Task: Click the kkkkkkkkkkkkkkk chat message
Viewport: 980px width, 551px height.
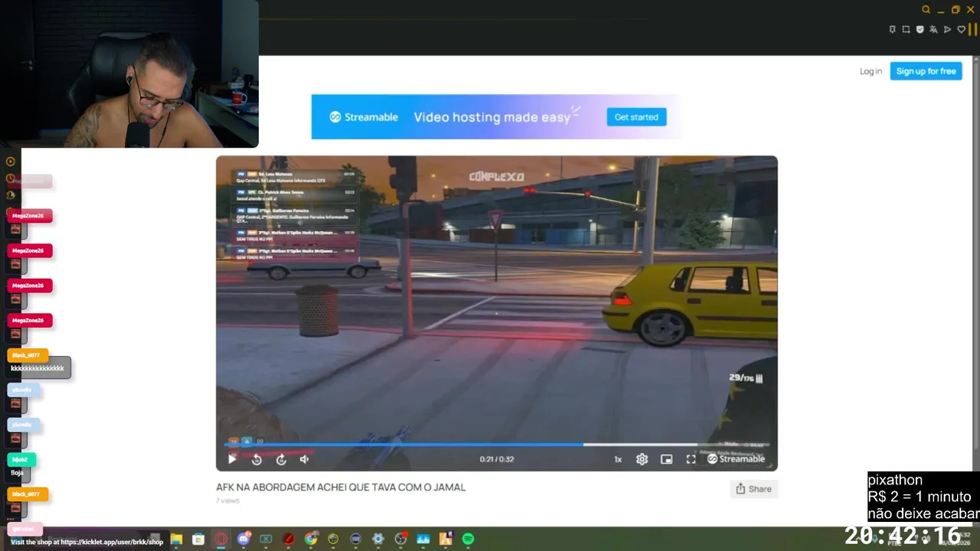Action: pyautogui.click(x=38, y=368)
